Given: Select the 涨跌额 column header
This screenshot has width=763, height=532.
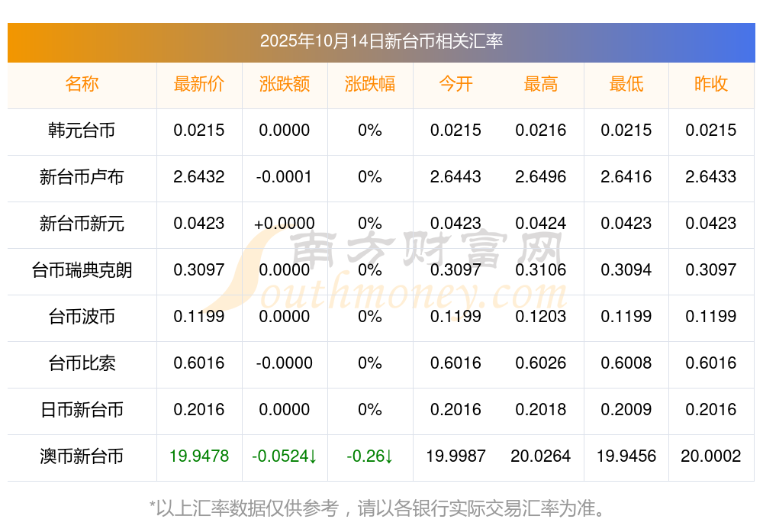Looking at the screenshot, I should [285, 85].
